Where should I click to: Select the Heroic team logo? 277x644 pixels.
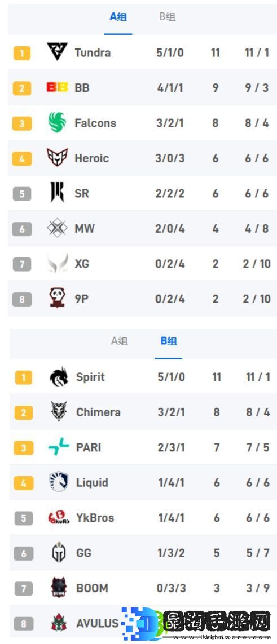coord(57,158)
